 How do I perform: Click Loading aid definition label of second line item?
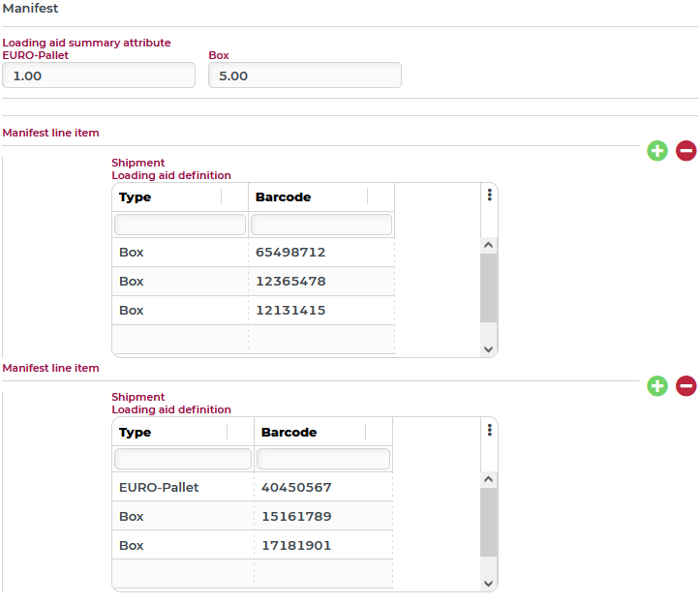click(171, 409)
